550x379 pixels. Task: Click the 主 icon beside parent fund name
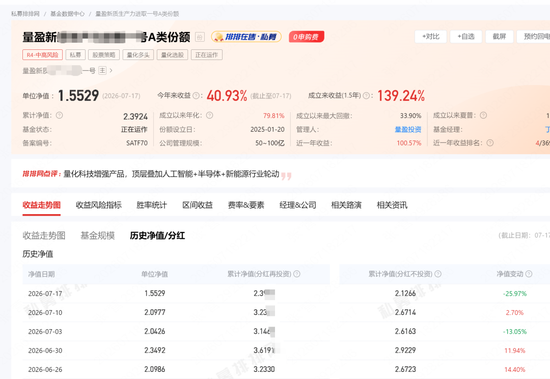tap(102, 71)
